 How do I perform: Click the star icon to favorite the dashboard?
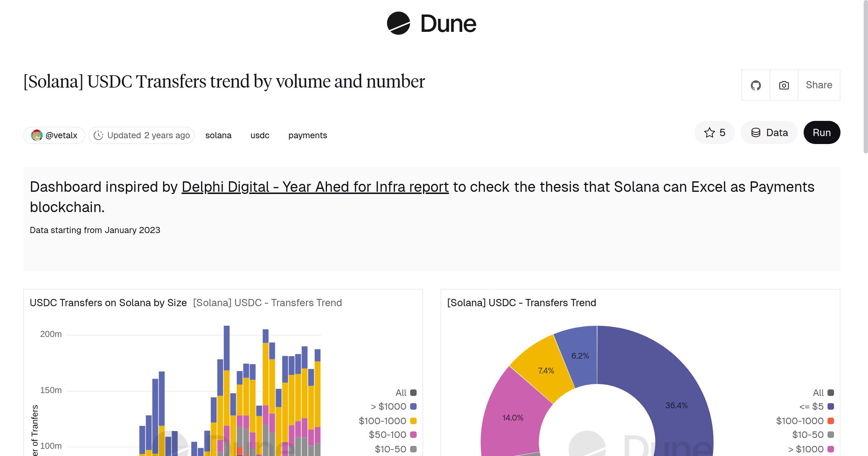tap(710, 132)
